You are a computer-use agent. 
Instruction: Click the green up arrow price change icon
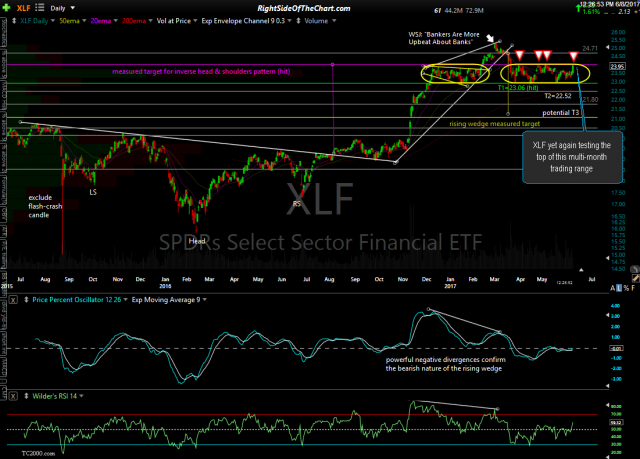[x=578, y=8]
